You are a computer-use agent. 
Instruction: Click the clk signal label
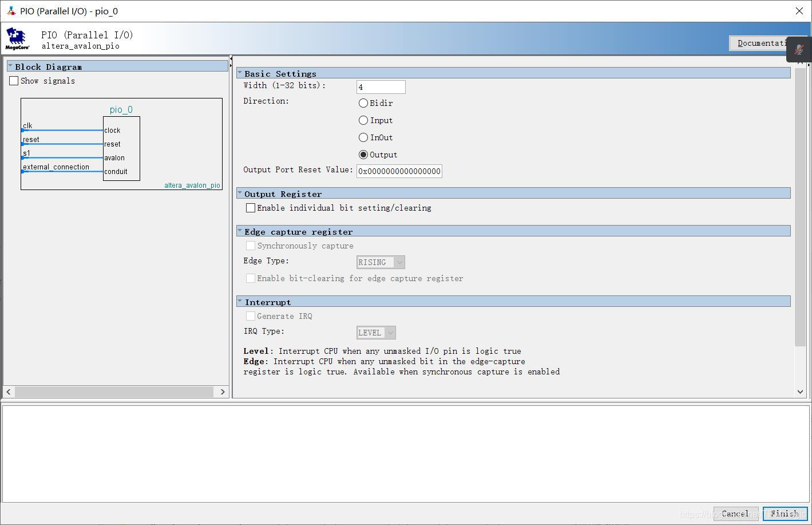tap(27, 125)
